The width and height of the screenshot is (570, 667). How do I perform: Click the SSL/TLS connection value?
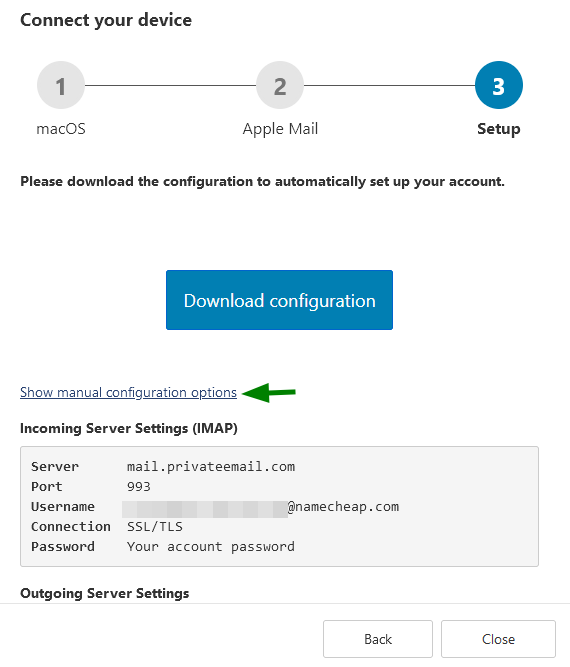pos(155,527)
